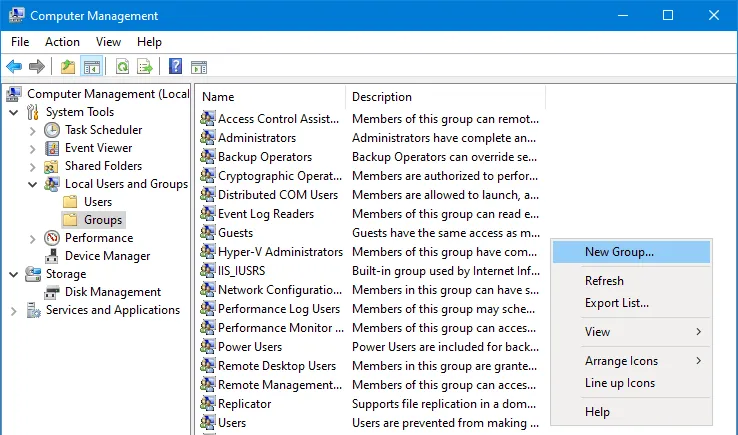Click the Export List toolbar icon

(x=145, y=67)
